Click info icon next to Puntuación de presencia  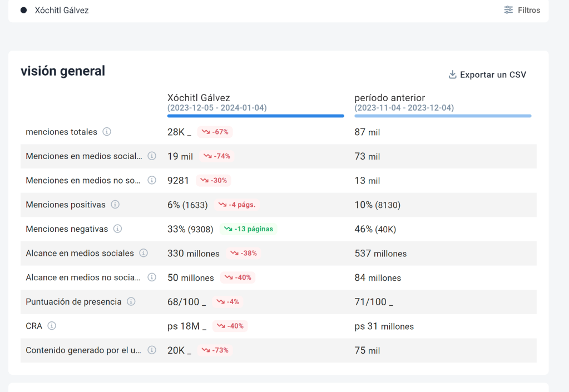[x=131, y=301]
